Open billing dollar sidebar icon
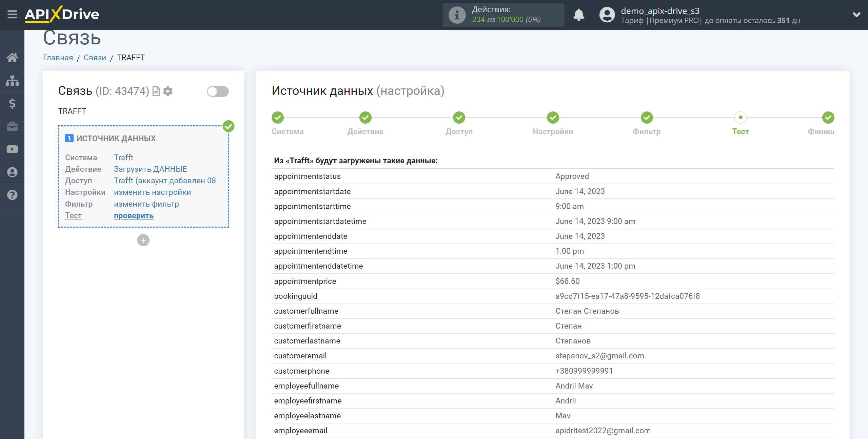The height and width of the screenshot is (439, 868). [x=12, y=103]
